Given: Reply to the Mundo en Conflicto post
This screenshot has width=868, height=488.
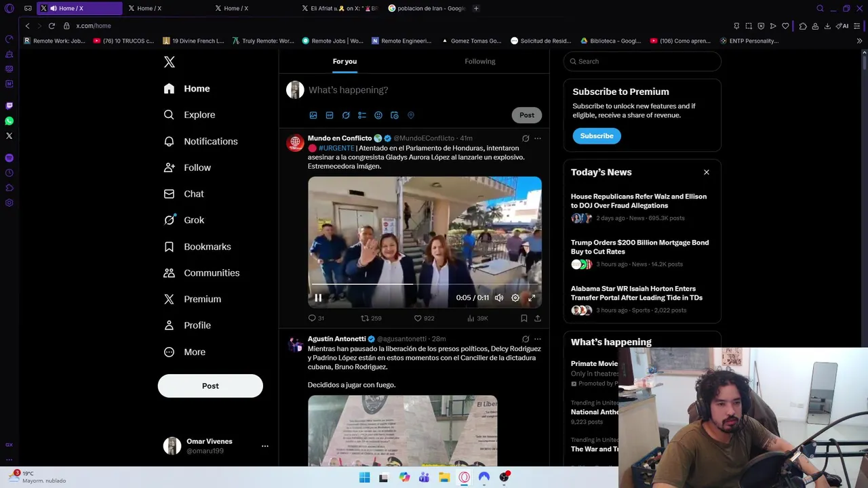Looking at the screenshot, I should pyautogui.click(x=316, y=318).
